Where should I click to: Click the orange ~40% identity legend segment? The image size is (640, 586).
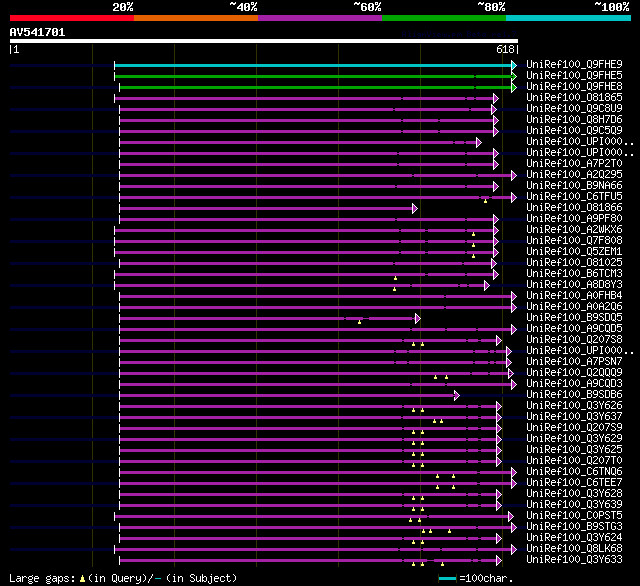point(196,18)
